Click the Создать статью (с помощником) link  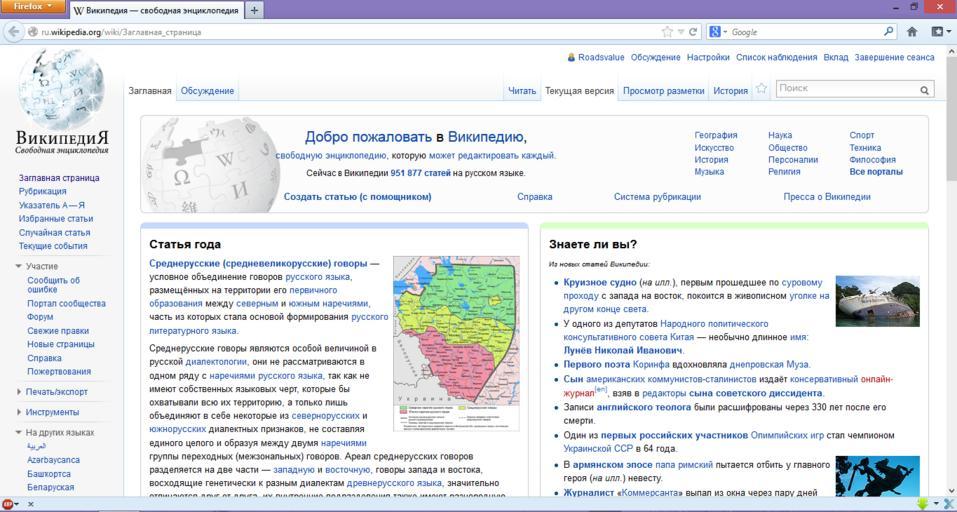pyautogui.click(x=357, y=197)
